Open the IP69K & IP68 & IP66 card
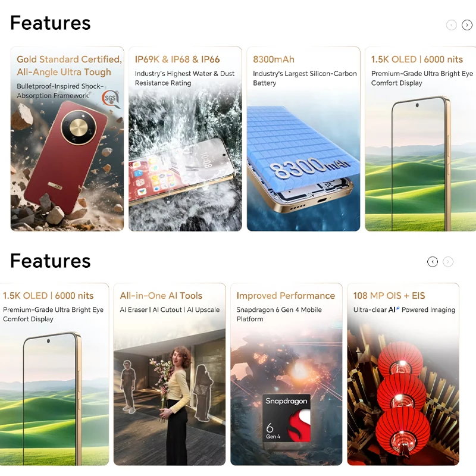Image resolution: width=476 pixels, height=476 pixels. [185, 139]
